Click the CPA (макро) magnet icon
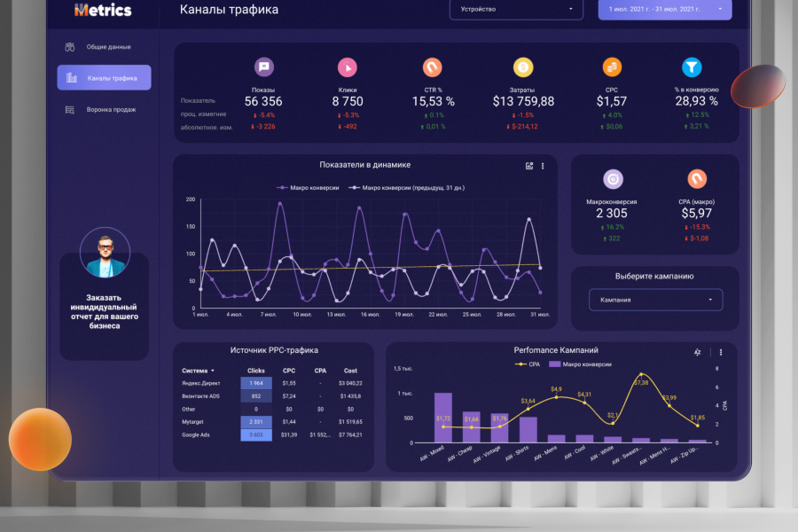The image size is (798, 532). click(x=697, y=179)
